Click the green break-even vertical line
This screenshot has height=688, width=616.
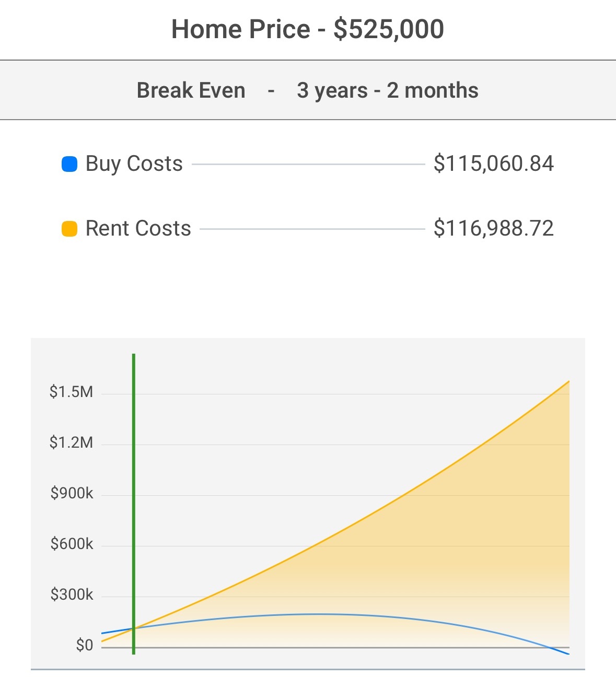click(x=134, y=470)
